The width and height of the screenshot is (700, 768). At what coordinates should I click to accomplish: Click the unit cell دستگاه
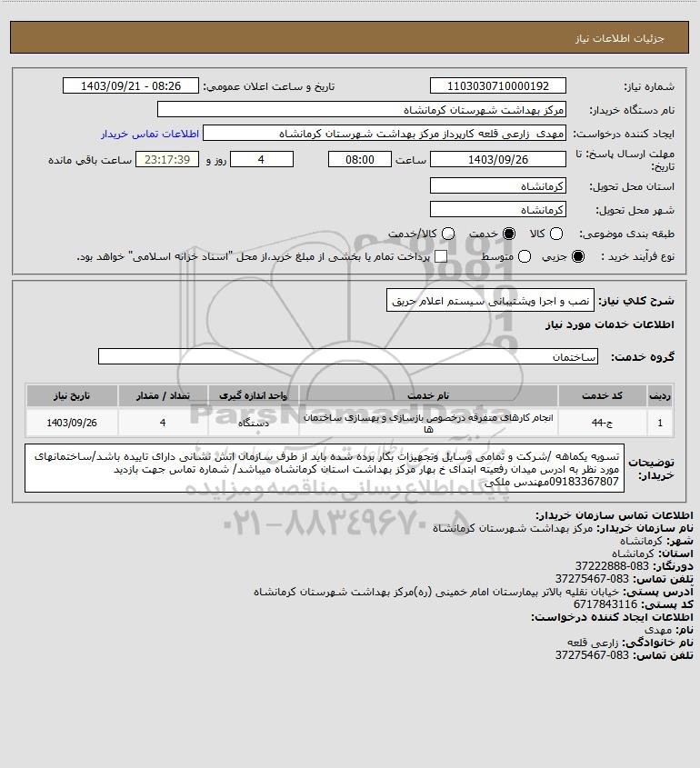click(x=254, y=423)
